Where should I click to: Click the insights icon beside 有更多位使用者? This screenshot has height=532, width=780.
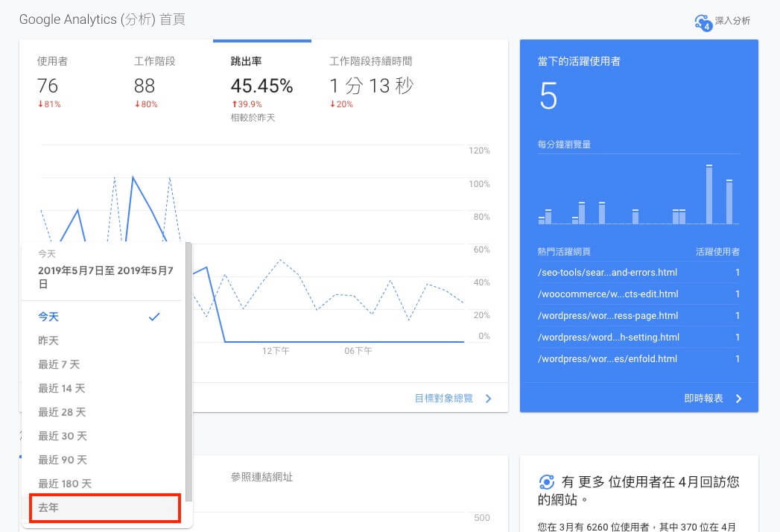tap(547, 482)
